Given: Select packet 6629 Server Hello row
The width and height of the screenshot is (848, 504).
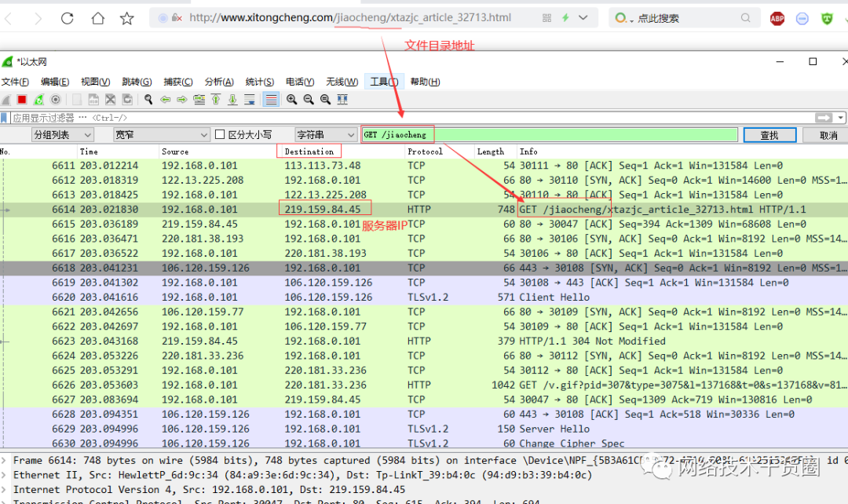Looking at the screenshot, I should tap(424, 429).
